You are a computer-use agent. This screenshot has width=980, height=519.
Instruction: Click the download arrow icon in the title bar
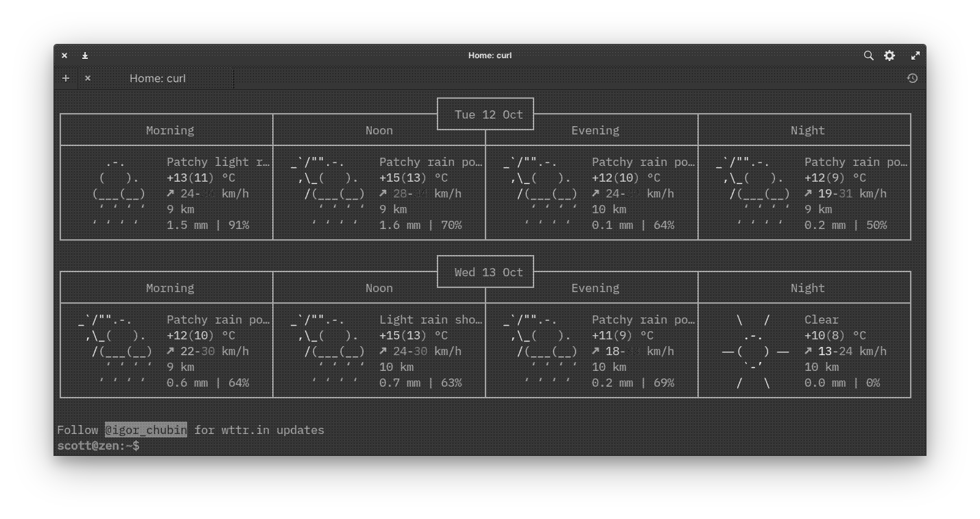pos(85,56)
